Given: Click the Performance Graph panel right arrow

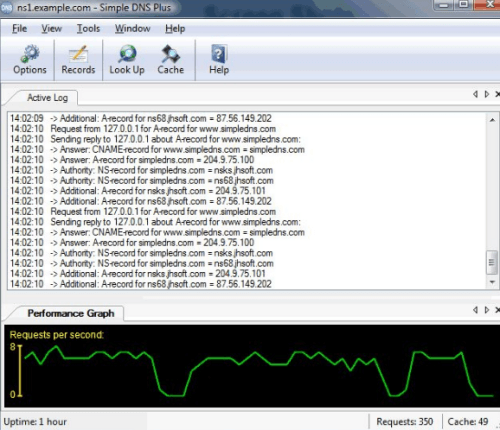Looking at the screenshot, I should (x=487, y=310).
